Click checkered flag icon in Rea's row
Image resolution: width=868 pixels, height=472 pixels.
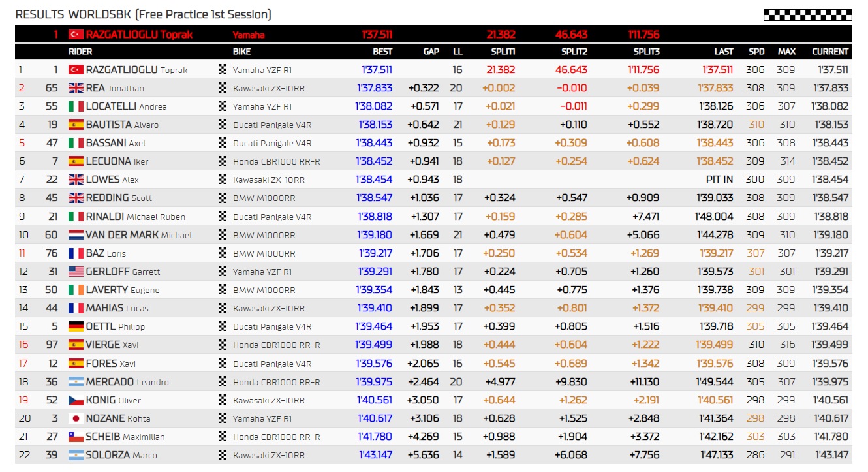tap(223, 87)
